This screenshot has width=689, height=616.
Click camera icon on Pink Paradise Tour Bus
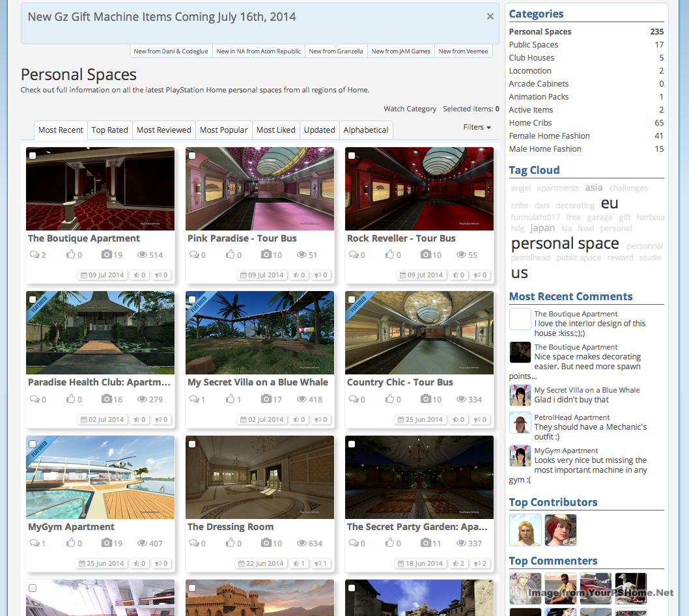coord(266,254)
